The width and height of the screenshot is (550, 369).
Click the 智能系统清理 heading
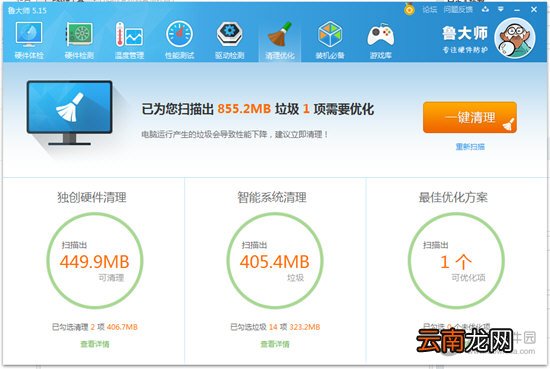point(272,197)
